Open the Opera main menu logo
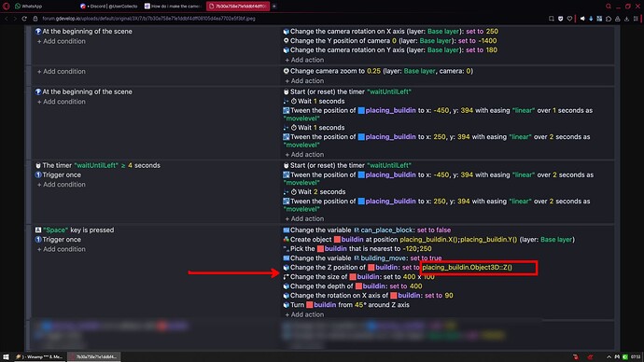The image size is (644, 362). coord(7,7)
